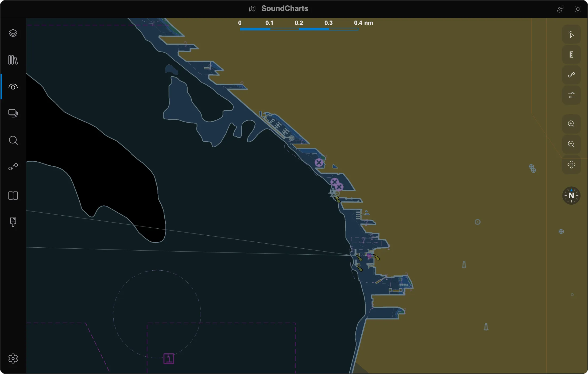Recenter the chart with the locate button
The height and width of the screenshot is (374, 588).
pyautogui.click(x=571, y=165)
